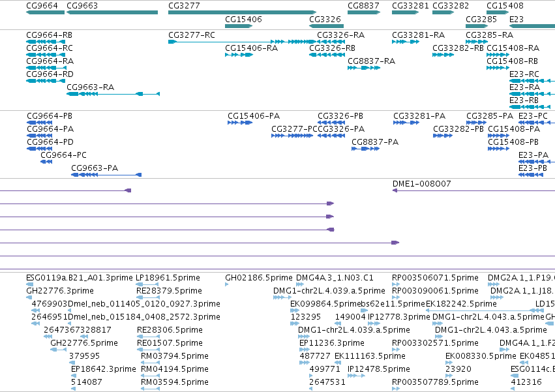The height and width of the screenshot is (392, 555).
Task: Open the CG9664-PC protein feature
Action: (x=46, y=162)
